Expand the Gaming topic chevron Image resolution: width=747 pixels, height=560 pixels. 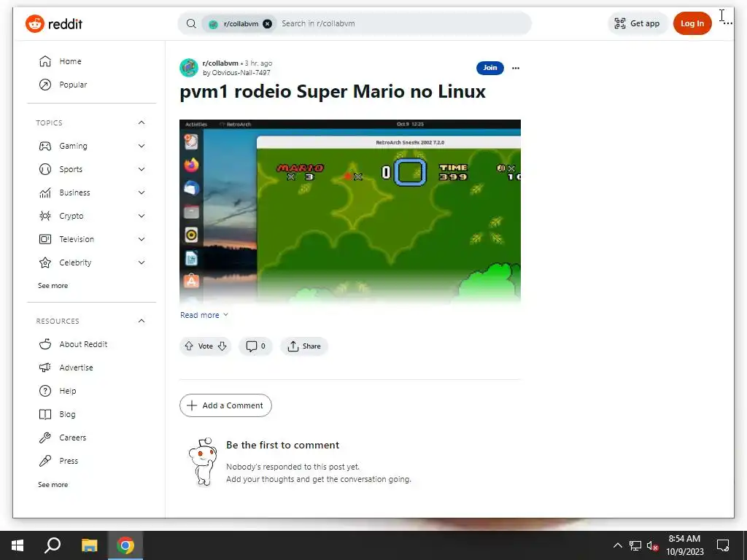(x=142, y=146)
